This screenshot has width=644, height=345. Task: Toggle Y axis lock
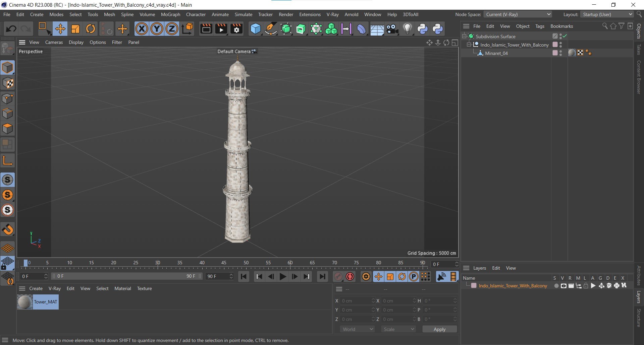(157, 29)
